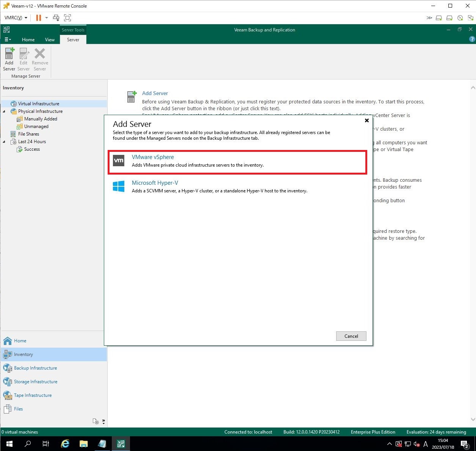The height and width of the screenshot is (451, 476).
Task: Click Send Ctrl+Alt+Del icon
Action: coord(56,18)
